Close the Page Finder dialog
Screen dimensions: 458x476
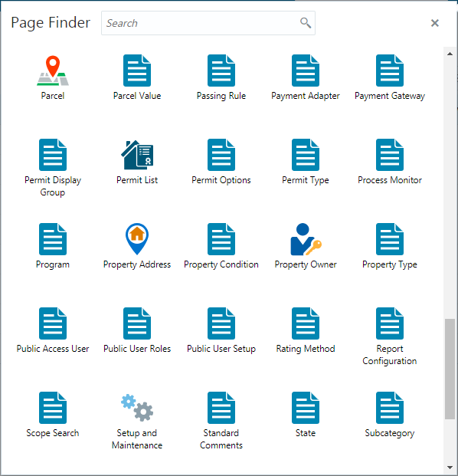(435, 23)
